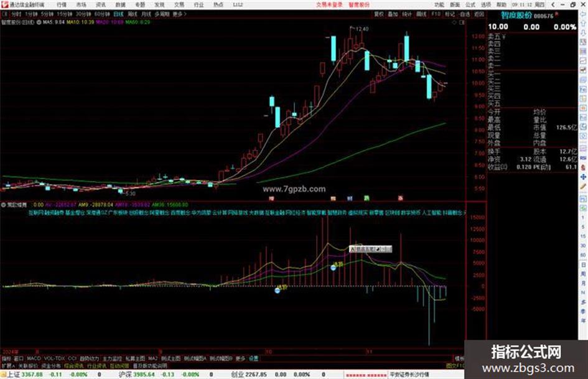
Task: Click the blue marker on the indicator peak
Action: pos(334,268)
